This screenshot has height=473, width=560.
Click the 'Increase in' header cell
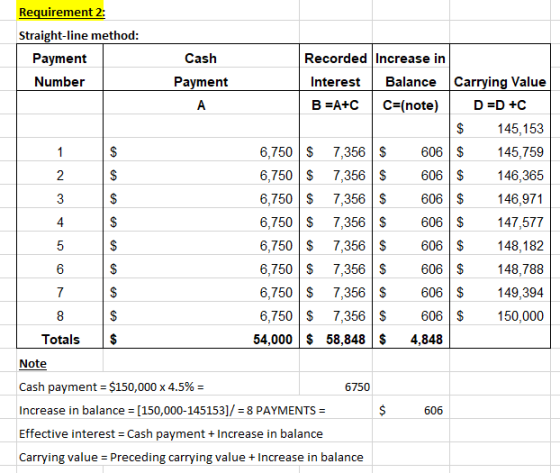point(410,58)
